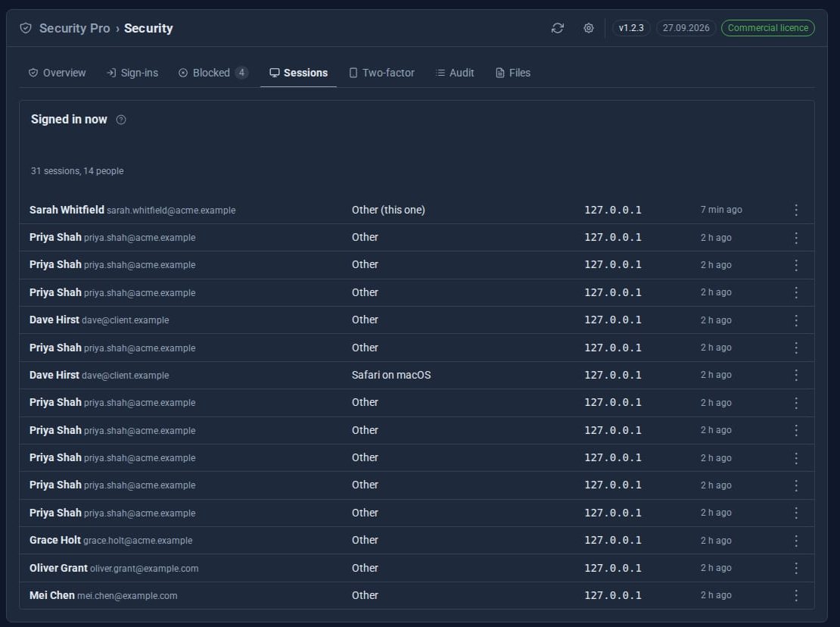This screenshot has width=840, height=627.
Task: Click the Commercial licence badge
Action: [x=767, y=28]
